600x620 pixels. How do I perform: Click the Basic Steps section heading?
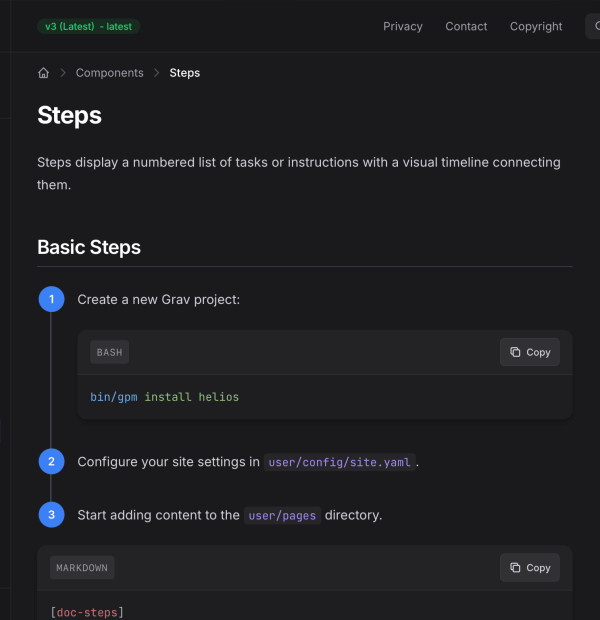(x=89, y=247)
